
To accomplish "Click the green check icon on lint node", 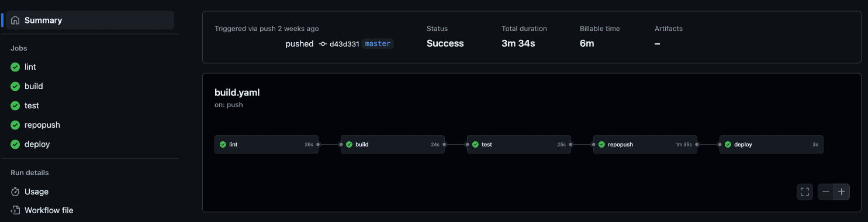I will click(223, 144).
